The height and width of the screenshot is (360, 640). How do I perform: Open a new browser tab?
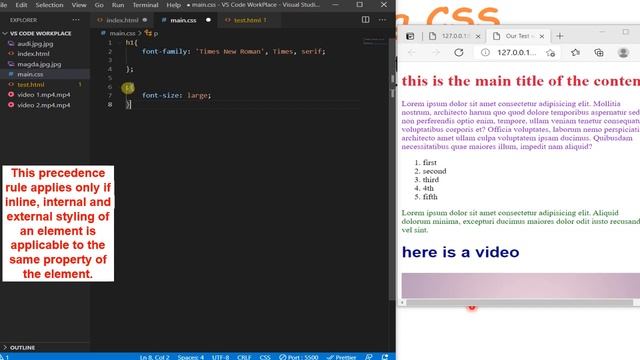pyautogui.click(x=560, y=36)
